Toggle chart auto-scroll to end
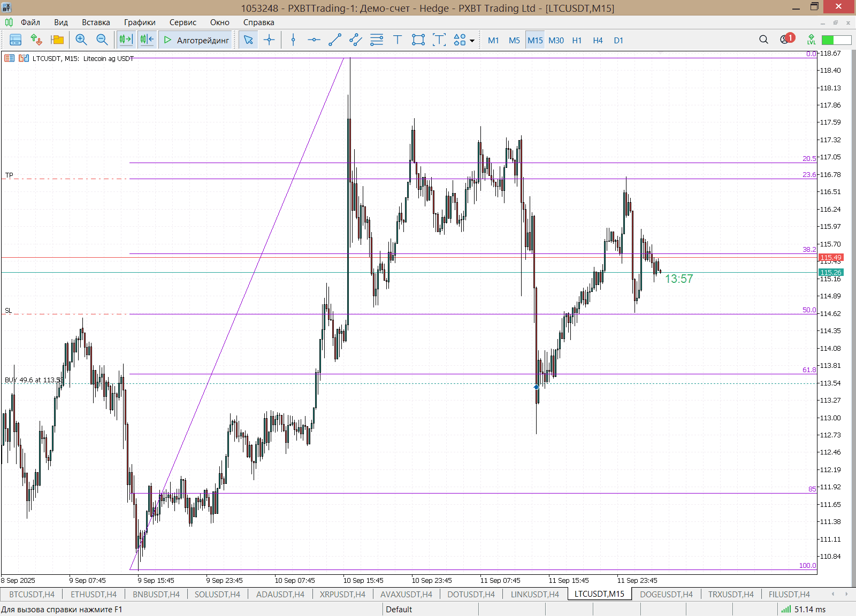 click(x=126, y=40)
